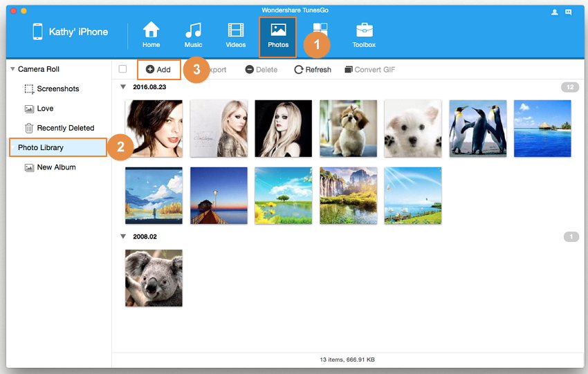Collapse the 2016.08.23 photo group
The width and height of the screenshot is (588, 374).
123,87
